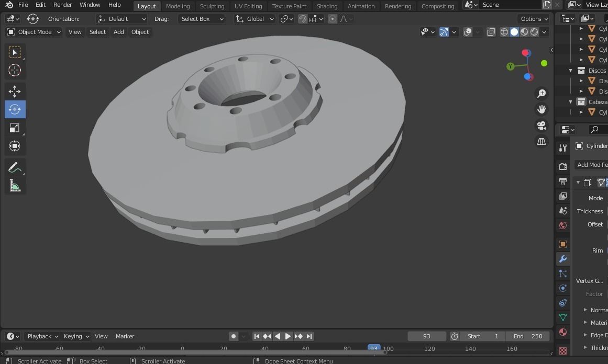
Task: Jump playback to the last frame
Action: (x=309, y=336)
